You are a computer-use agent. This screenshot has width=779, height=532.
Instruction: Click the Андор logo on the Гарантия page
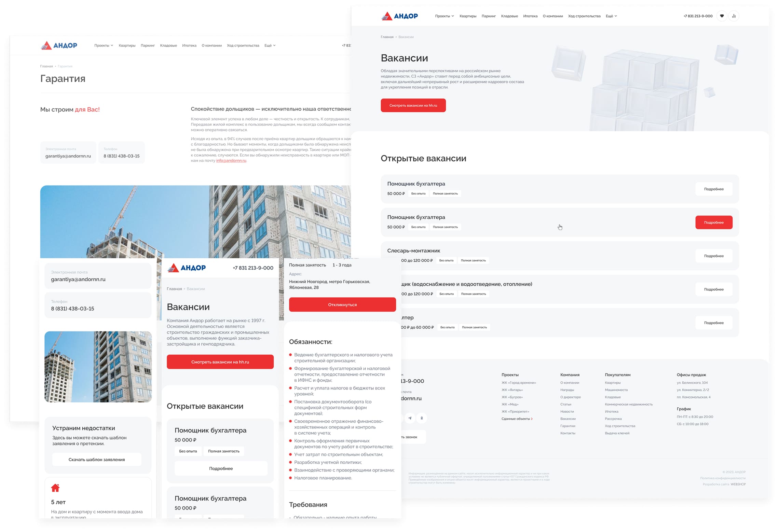59,45
